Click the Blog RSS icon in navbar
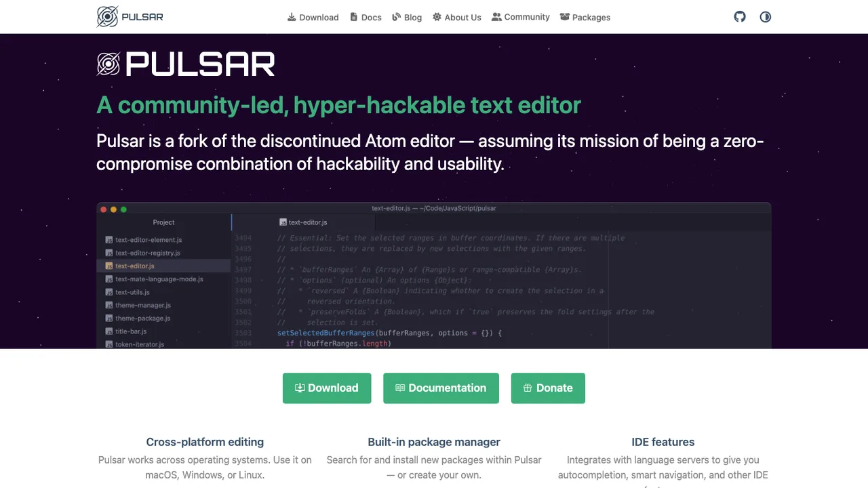 point(397,17)
